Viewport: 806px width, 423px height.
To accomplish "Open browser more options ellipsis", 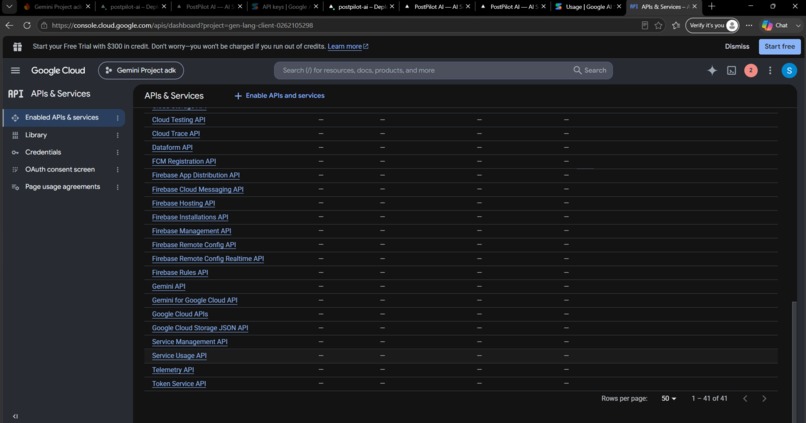I will (749, 25).
